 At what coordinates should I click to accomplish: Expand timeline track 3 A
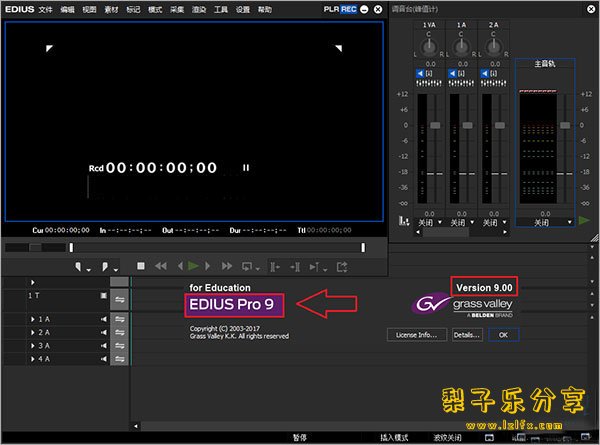[x=33, y=346]
